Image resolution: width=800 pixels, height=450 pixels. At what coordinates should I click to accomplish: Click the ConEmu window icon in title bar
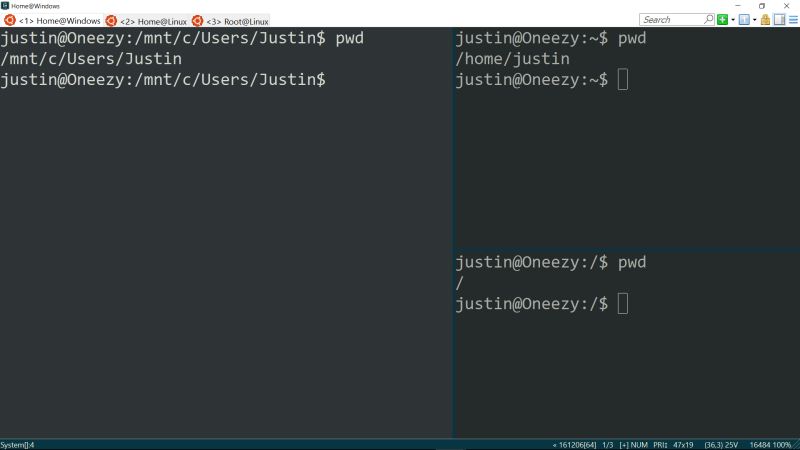click(x=5, y=6)
